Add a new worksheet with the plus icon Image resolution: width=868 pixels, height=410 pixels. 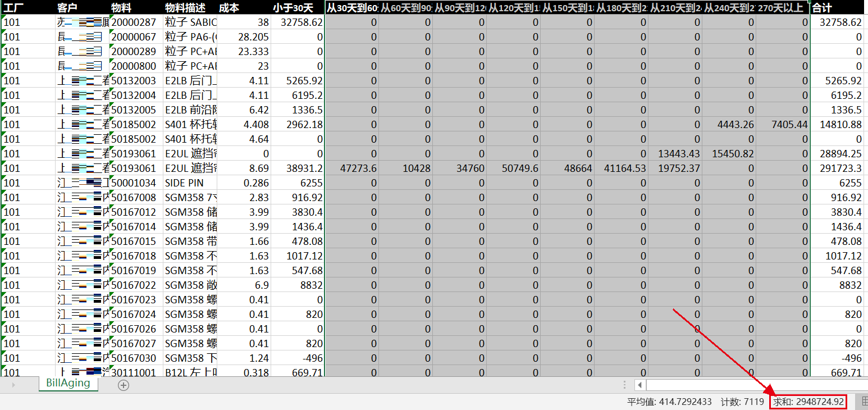click(122, 385)
